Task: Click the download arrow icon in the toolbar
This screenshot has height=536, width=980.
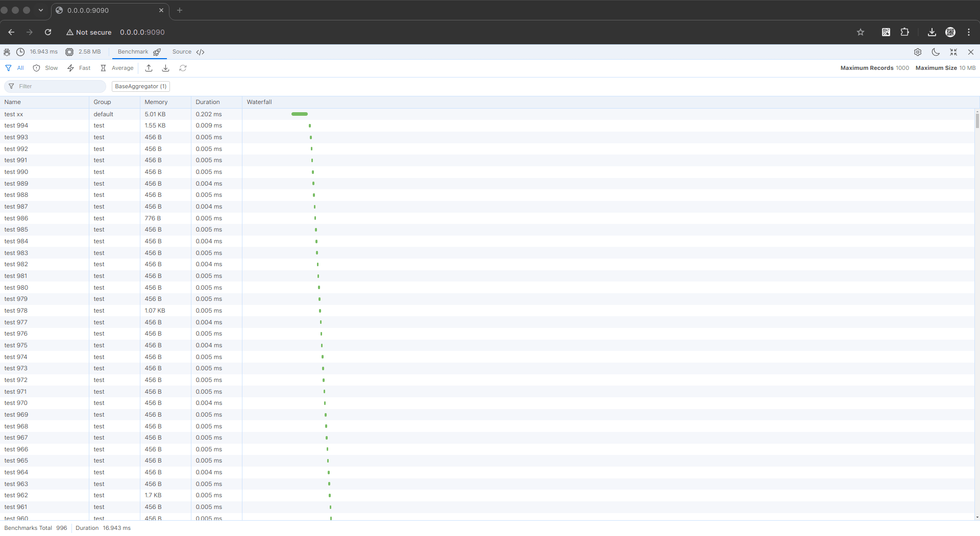Action: pyautogui.click(x=165, y=68)
